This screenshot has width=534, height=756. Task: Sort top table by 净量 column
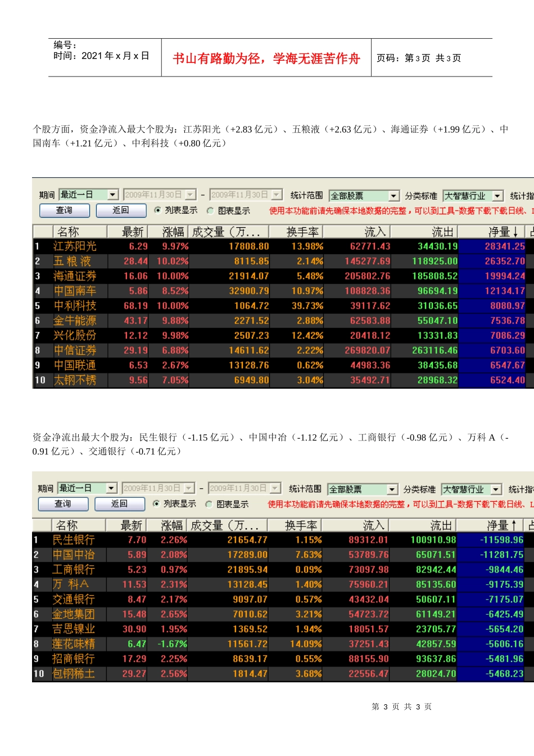click(492, 232)
